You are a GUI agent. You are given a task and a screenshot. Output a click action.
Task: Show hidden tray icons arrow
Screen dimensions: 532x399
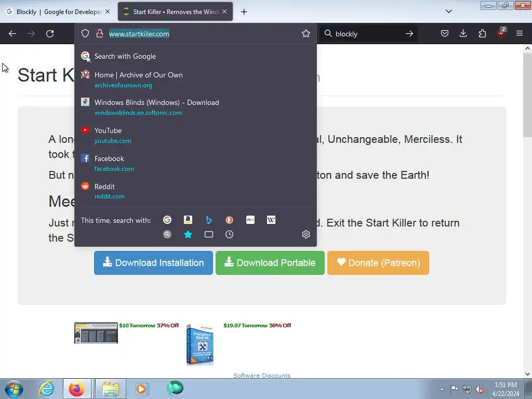tap(442, 389)
